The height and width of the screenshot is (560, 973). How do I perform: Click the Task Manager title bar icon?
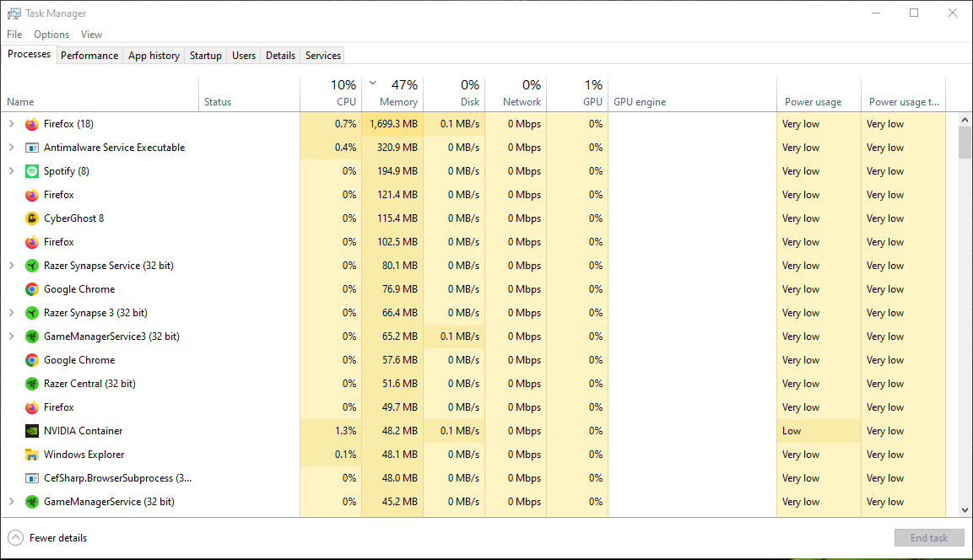14,13
